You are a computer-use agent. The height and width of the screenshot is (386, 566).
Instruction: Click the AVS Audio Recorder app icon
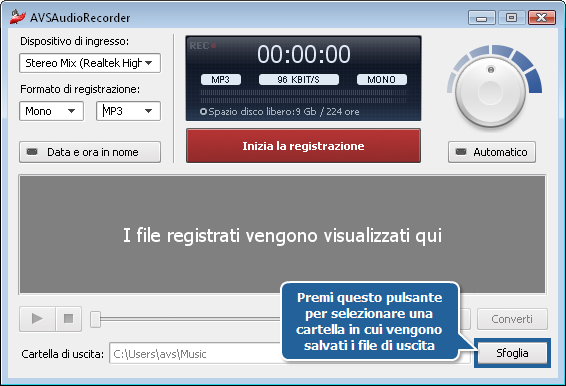coord(18,17)
